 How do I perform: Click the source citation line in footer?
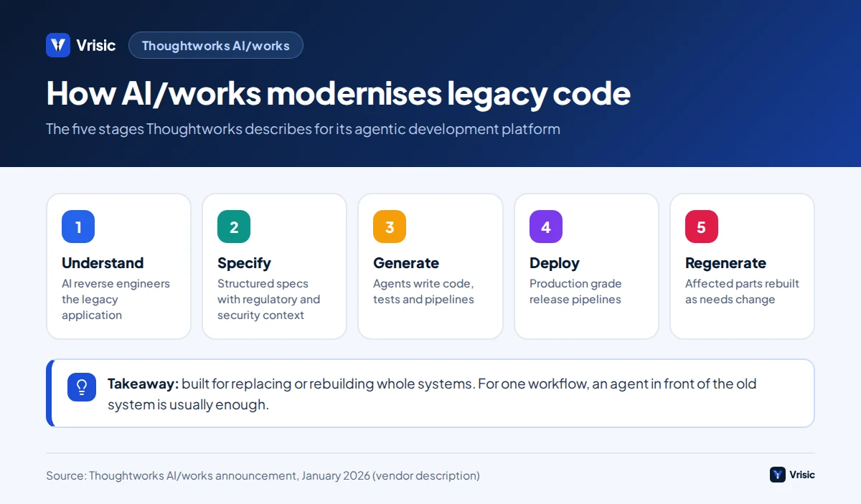click(263, 475)
